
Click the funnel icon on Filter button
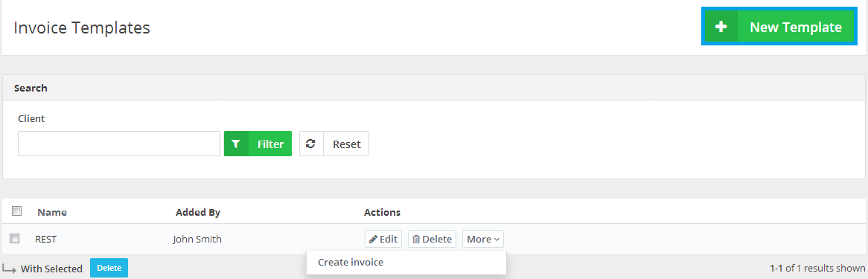tap(236, 144)
